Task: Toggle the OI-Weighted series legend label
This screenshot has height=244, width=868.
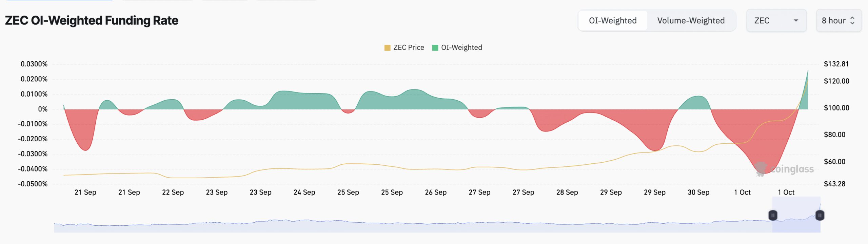Action: pos(461,47)
